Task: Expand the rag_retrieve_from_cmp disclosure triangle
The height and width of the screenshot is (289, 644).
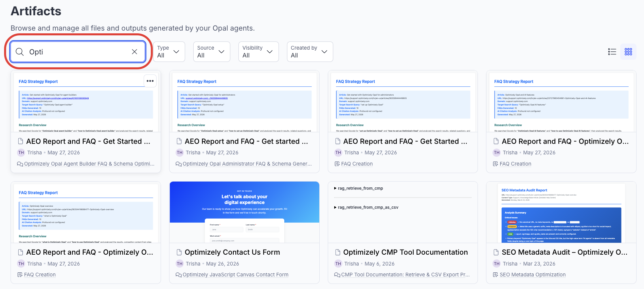Action: (335, 188)
